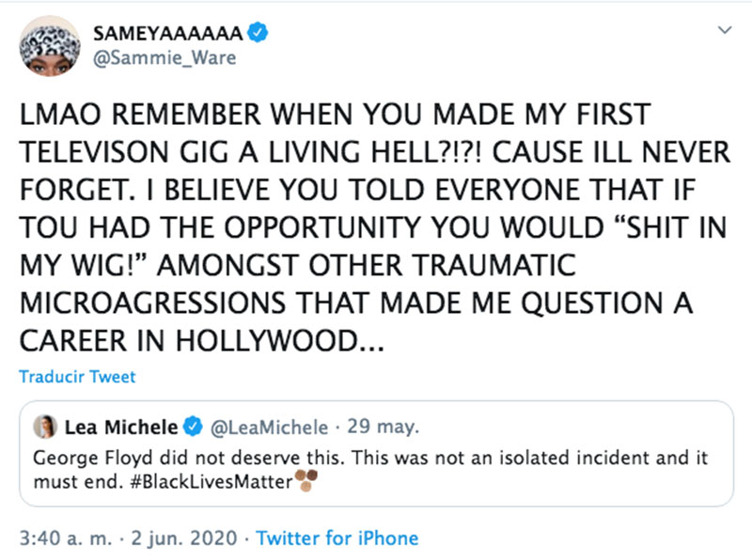Click the CAREER IN HOLLYWOOD... closing line
This screenshot has height=560, width=752.
pos(201,342)
